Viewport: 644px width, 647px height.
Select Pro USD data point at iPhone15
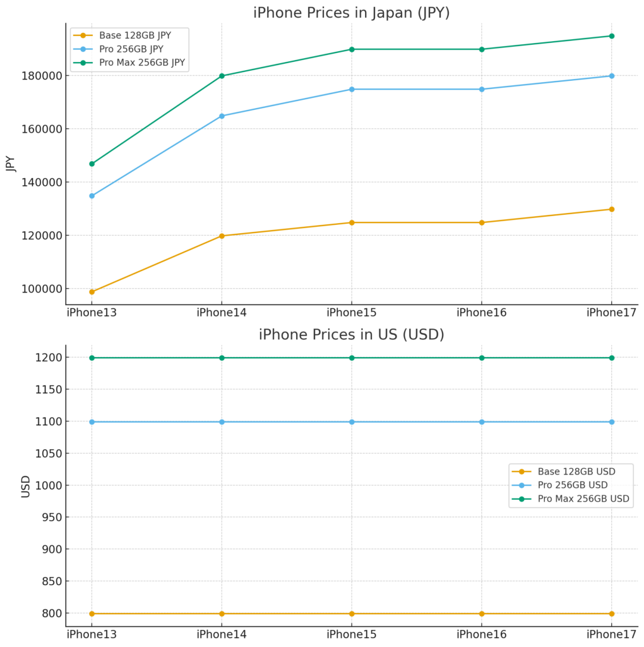tap(352, 421)
